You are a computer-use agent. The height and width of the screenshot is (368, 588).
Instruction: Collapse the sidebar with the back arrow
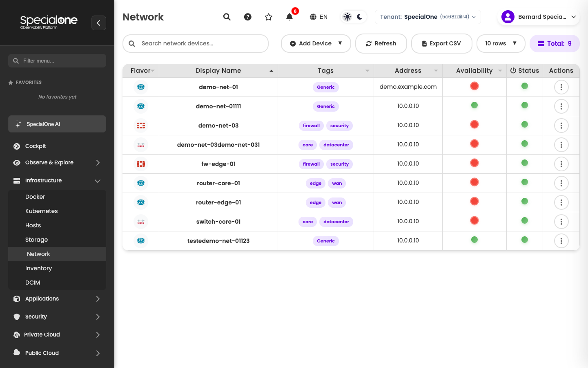click(99, 23)
